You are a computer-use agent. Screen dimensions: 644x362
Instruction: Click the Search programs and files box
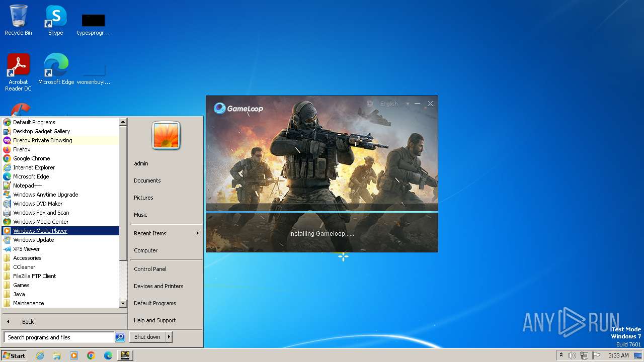point(58,337)
